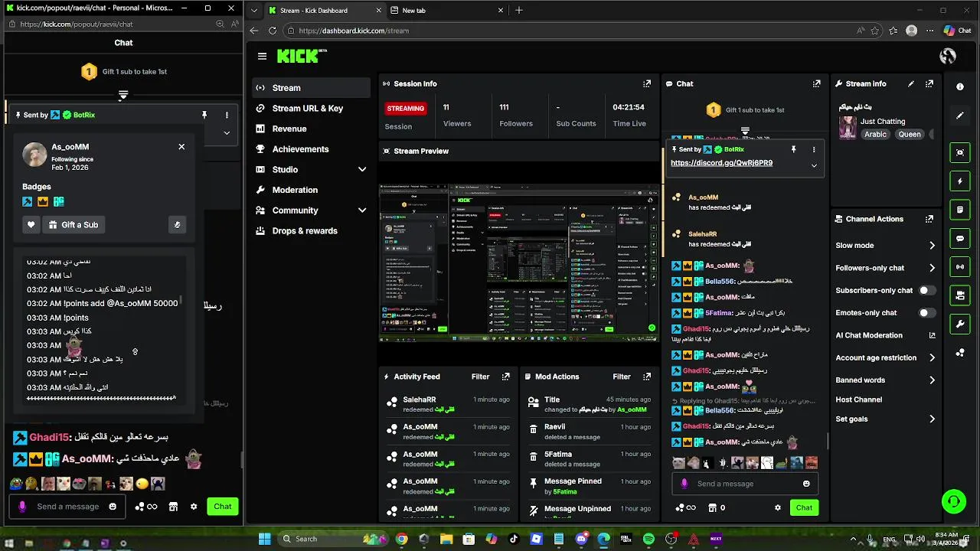The height and width of the screenshot is (551, 980).
Task: Pop out the dashboard Chat panel
Action: point(816,83)
